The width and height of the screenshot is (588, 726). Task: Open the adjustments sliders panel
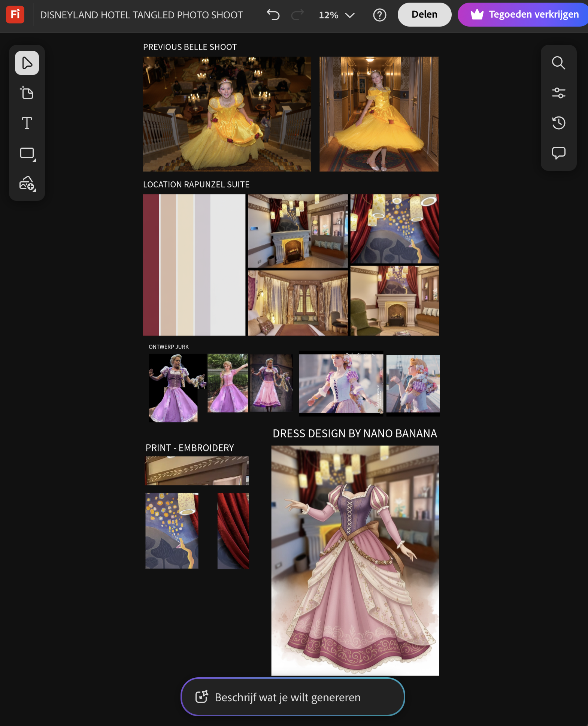tap(558, 93)
